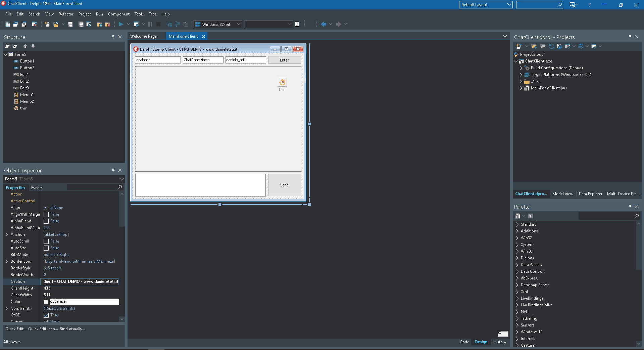644x350 pixels.
Task: Expand the Constraints property
Action: pyautogui.click(x=7, y=308)
